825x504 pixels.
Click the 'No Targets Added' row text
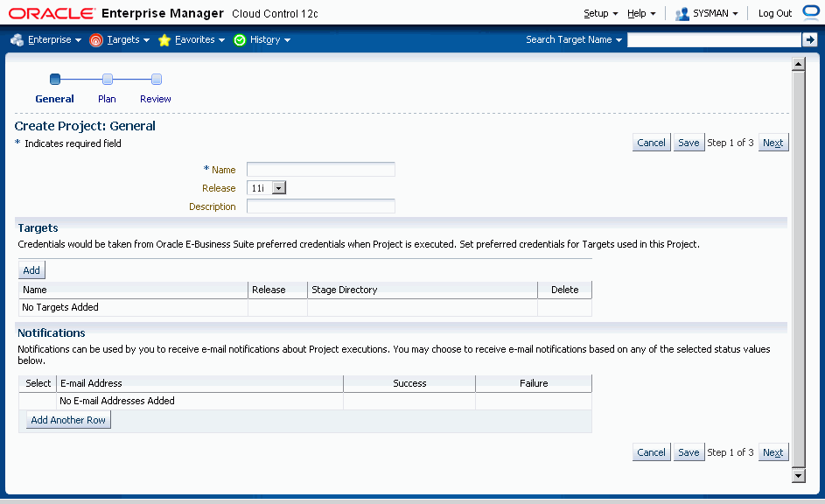[x=60, y=307]
